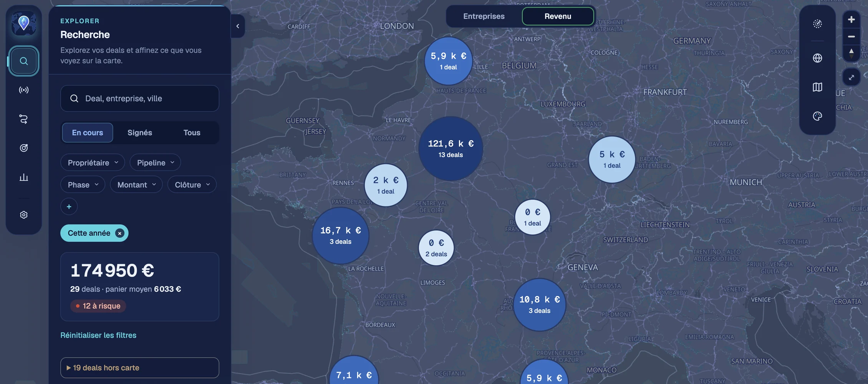
Task: Open the Phase filter dropdown
Action: click(83, 185)
